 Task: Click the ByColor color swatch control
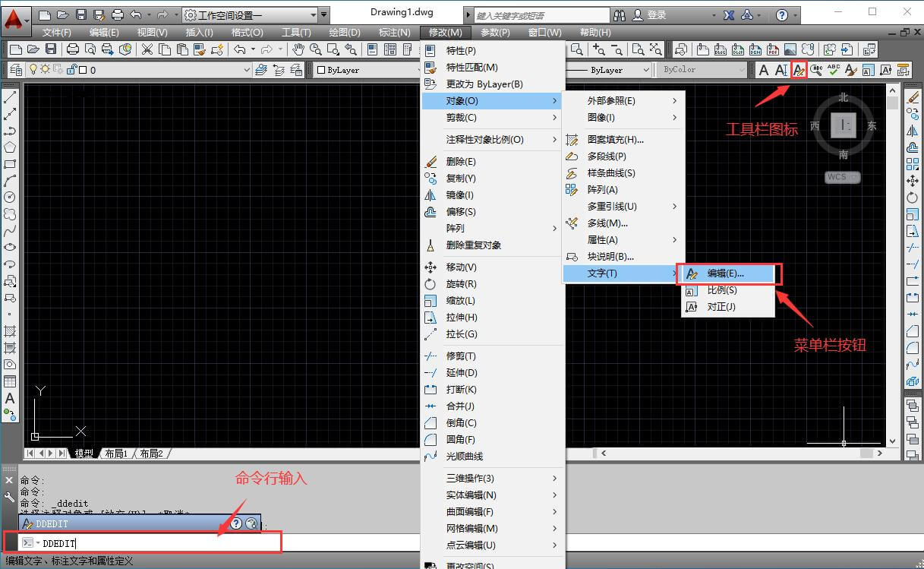pyautogui.click(x=699, y=69)
